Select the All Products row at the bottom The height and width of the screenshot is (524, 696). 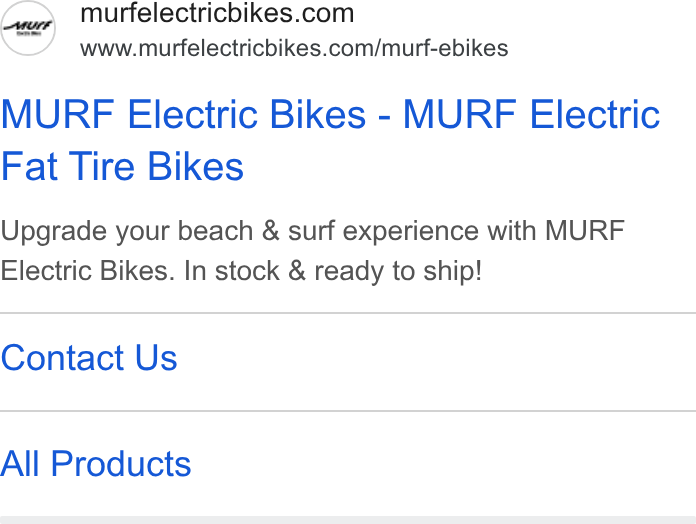[x=348, y=464]
